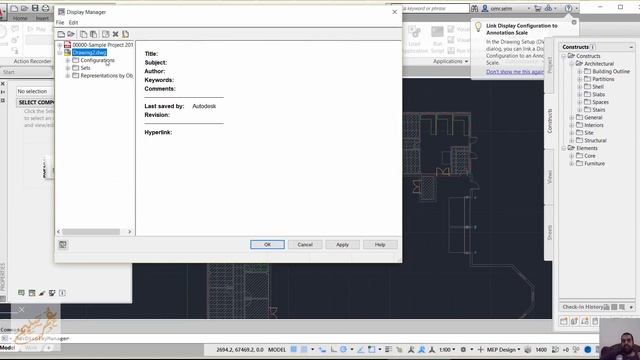
Task: Click the annotation visibility icon in status bar
Action: click(411, 349)
